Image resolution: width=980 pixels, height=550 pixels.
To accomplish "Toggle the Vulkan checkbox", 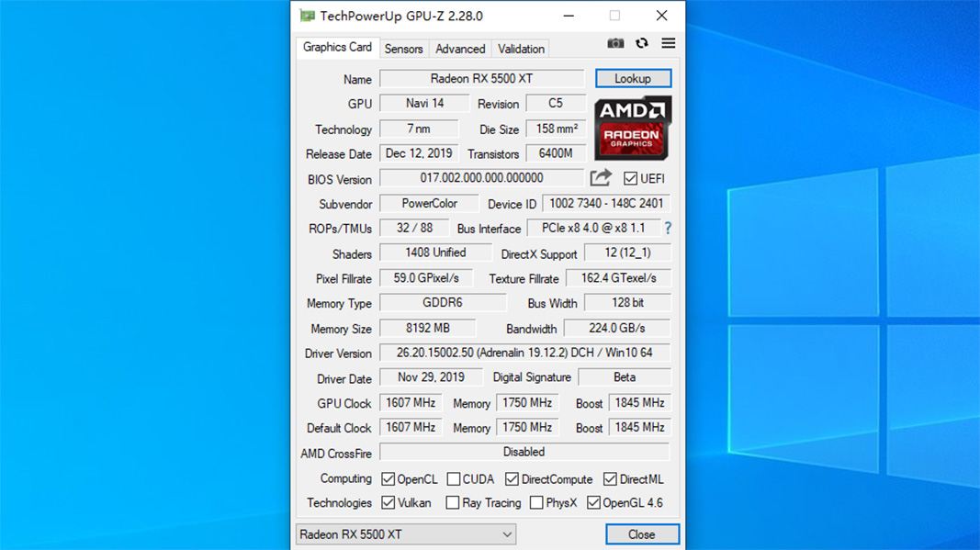I will pos(389,502).
